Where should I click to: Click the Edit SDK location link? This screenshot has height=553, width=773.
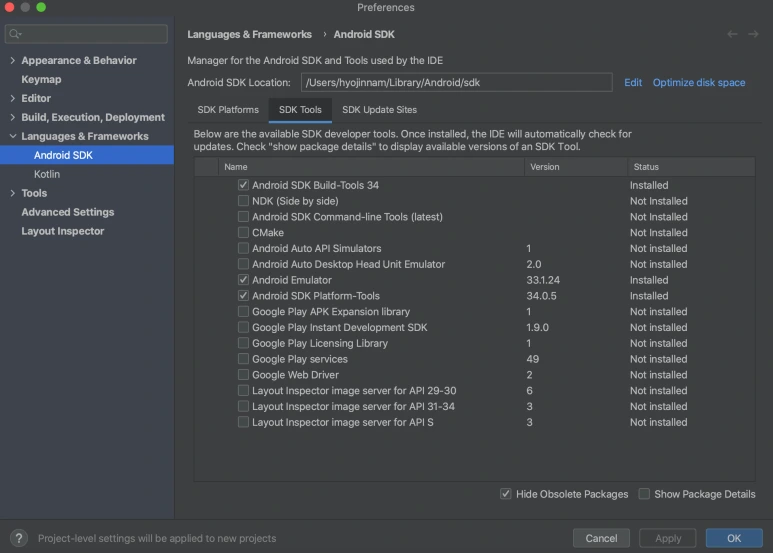click(x=632, y=82)
